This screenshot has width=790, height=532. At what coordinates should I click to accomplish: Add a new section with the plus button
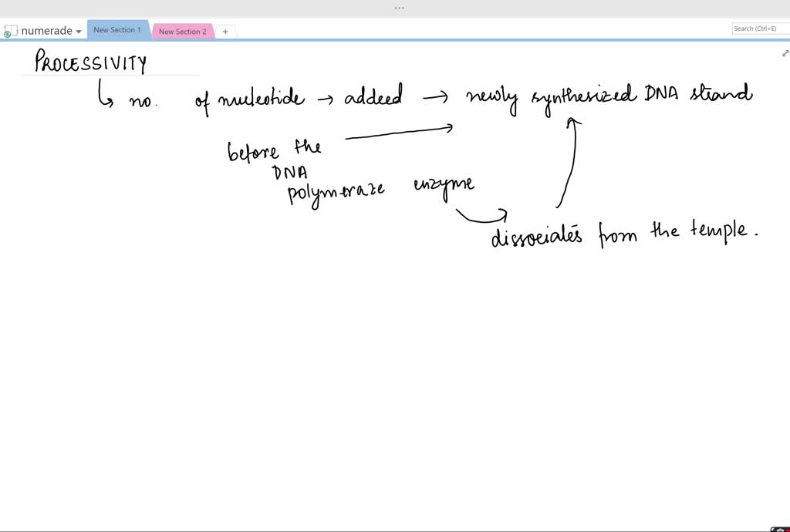tap(225, 31)
